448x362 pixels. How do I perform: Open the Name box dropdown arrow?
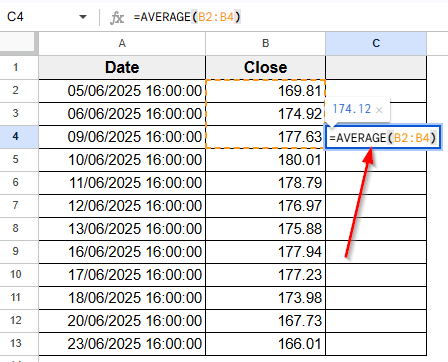point(83,17)
